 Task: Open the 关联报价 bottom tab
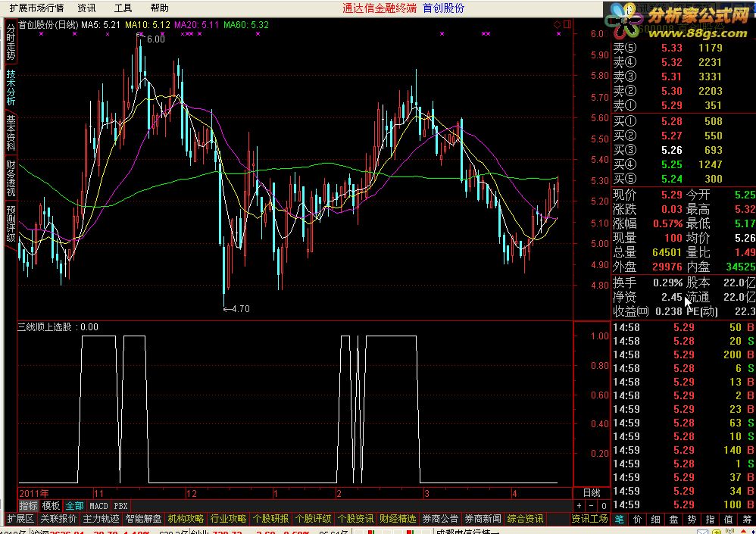(x=58, y=519)
